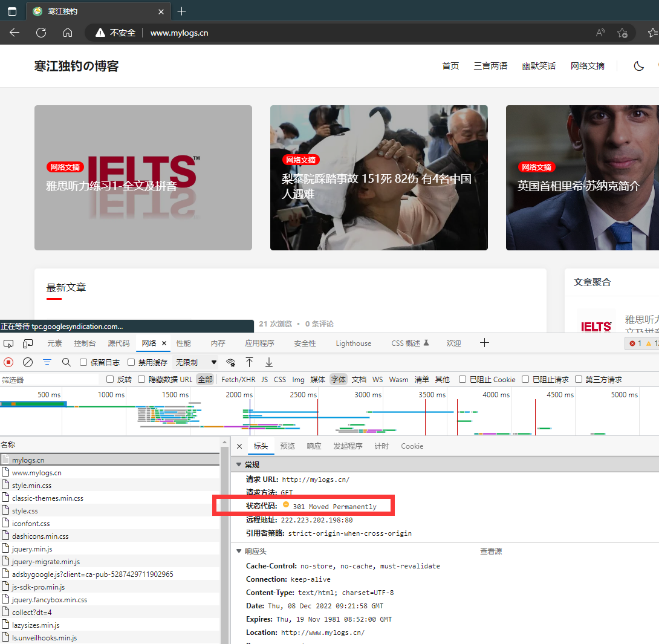659x644 pixels.
Task: Switch to 元素 DevTools tab
Action: (x=54, y=343)
